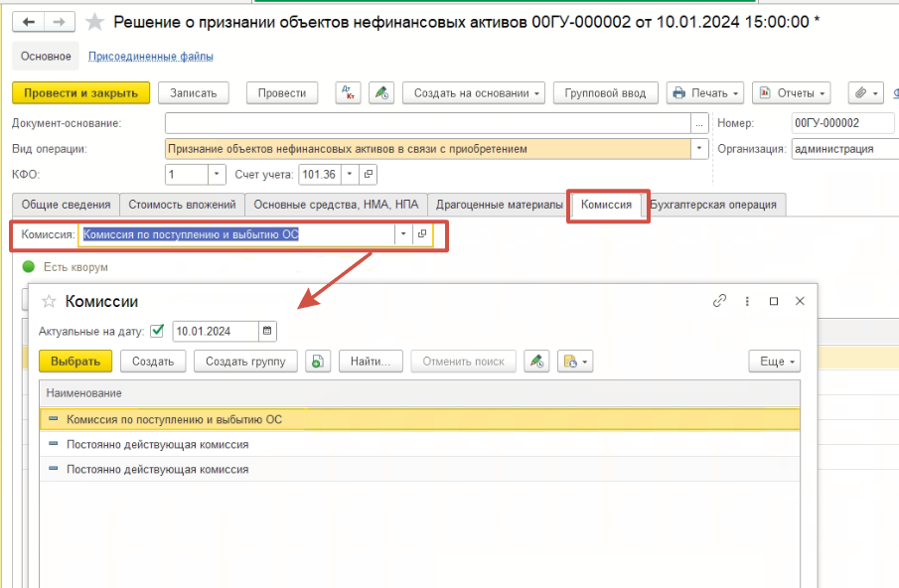Open the calendar picker for the date 10.01.2024
Screen dimensions: 899x588
(267, 331)
